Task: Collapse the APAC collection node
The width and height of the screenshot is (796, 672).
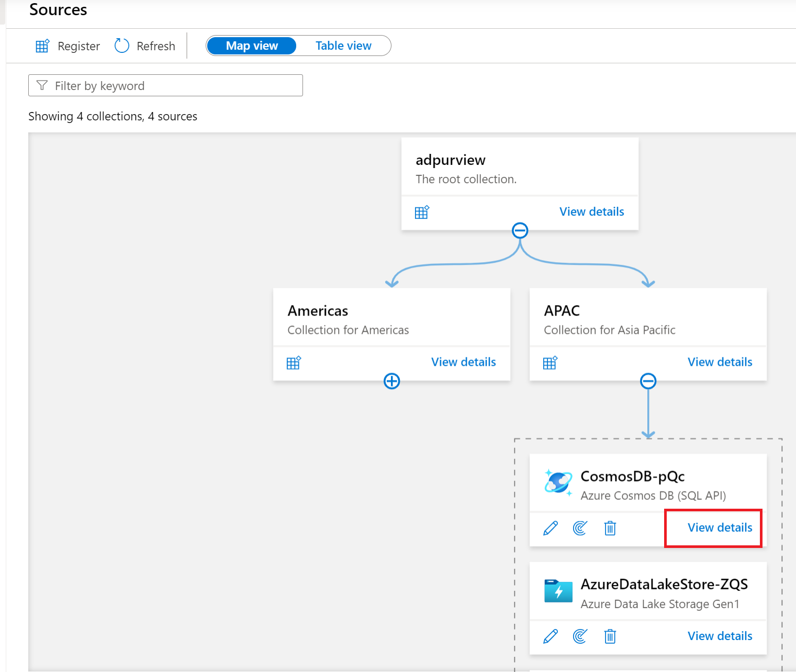Action: click(x=648, y=381)
